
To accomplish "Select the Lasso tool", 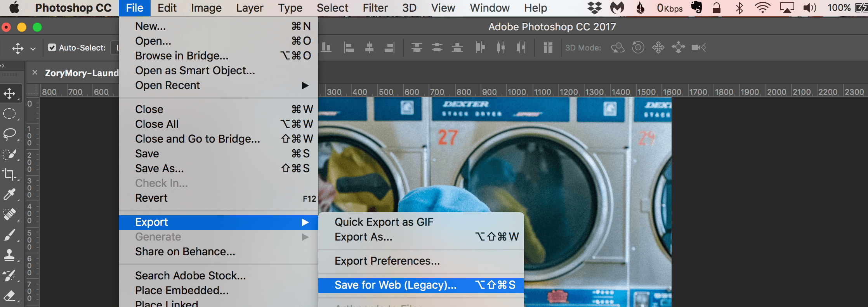I will (x=9, y=134).
